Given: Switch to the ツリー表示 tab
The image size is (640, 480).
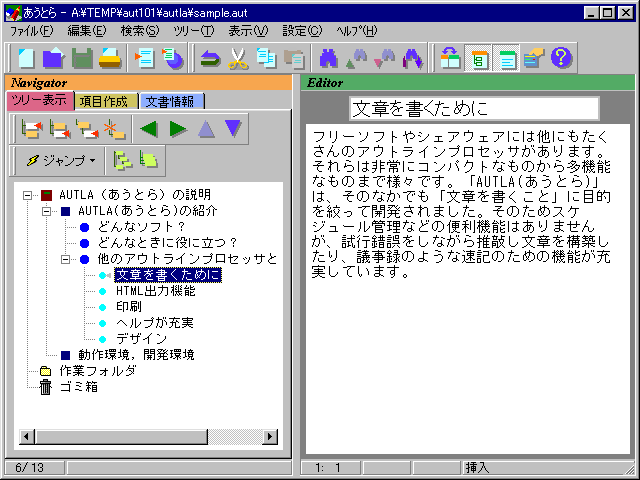Looking at the screenshot, I should pos(40,100).
